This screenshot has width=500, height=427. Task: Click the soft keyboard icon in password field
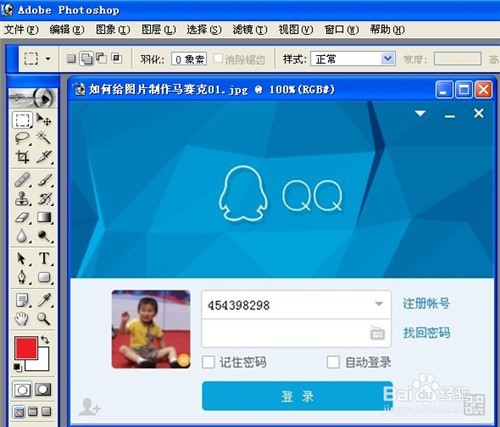tap(377, 333)
